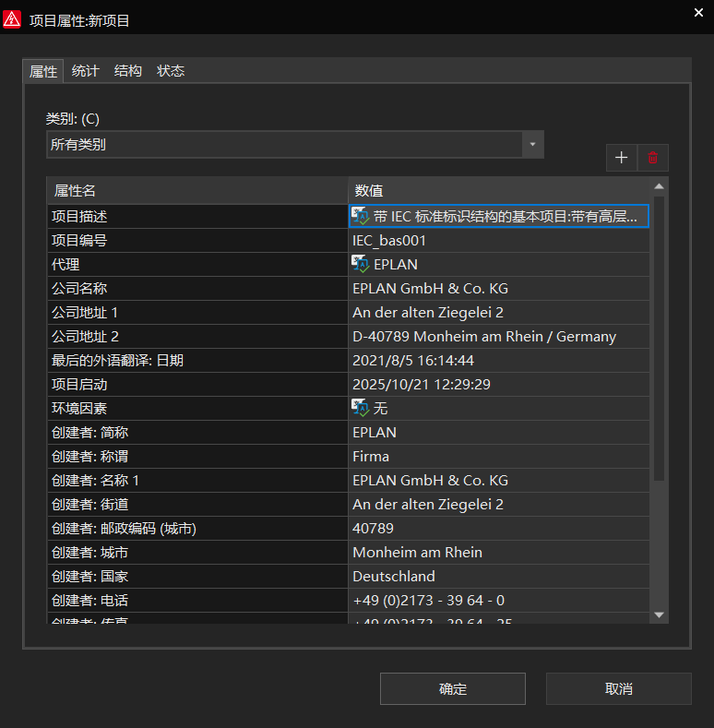This screenshot has width=714, height=728.
Task: Select 创建者: 电话 property name
Action: pyautogui.click(x=197, y=601)
